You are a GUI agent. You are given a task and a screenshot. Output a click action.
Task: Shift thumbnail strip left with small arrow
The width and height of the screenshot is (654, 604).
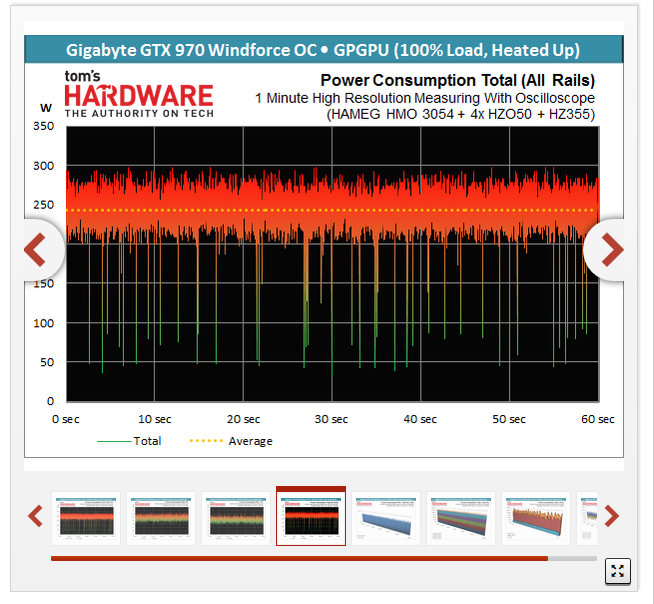(35, 516)
